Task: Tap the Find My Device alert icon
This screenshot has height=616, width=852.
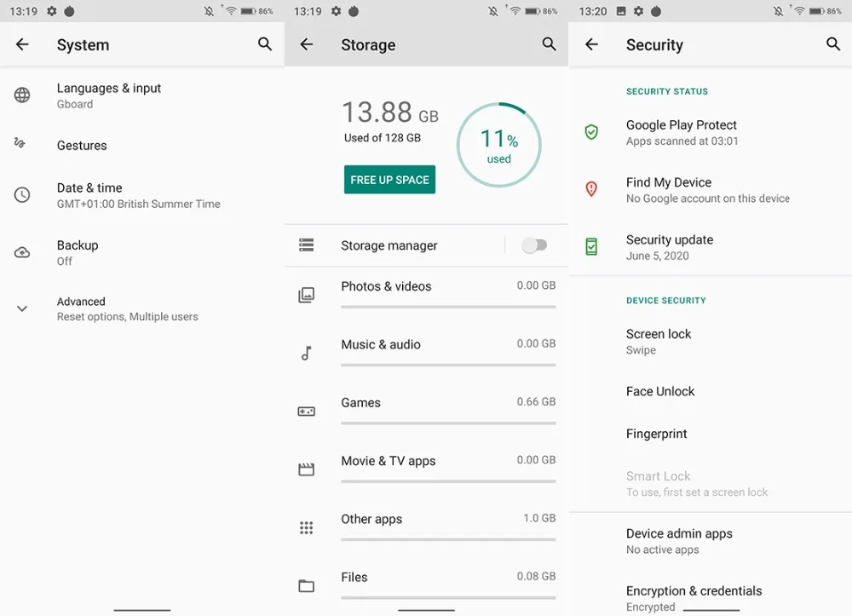Action: pos(591,189)
